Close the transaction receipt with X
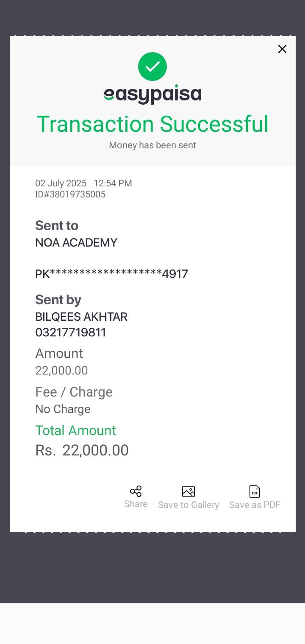The height and width of the screenshot is (644, 305). click(282, 49)
